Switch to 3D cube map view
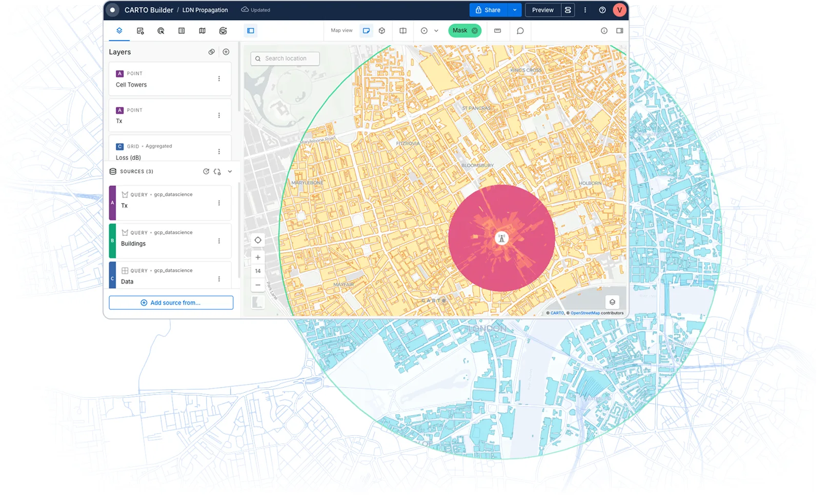The height and width of the screenshot is (504, 829). (x=382, y=31)
